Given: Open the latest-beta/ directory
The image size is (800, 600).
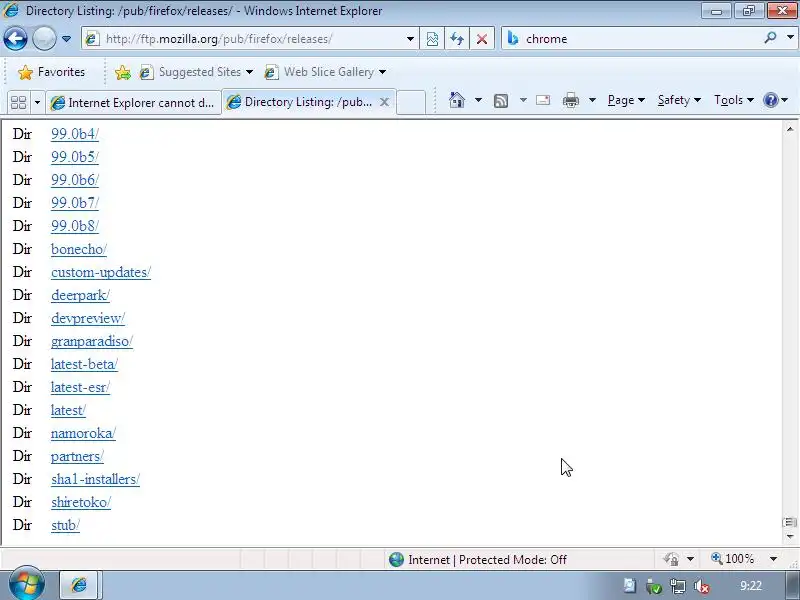Looking at the screenshot, I should pyautogui.click(x=84, y=364).
